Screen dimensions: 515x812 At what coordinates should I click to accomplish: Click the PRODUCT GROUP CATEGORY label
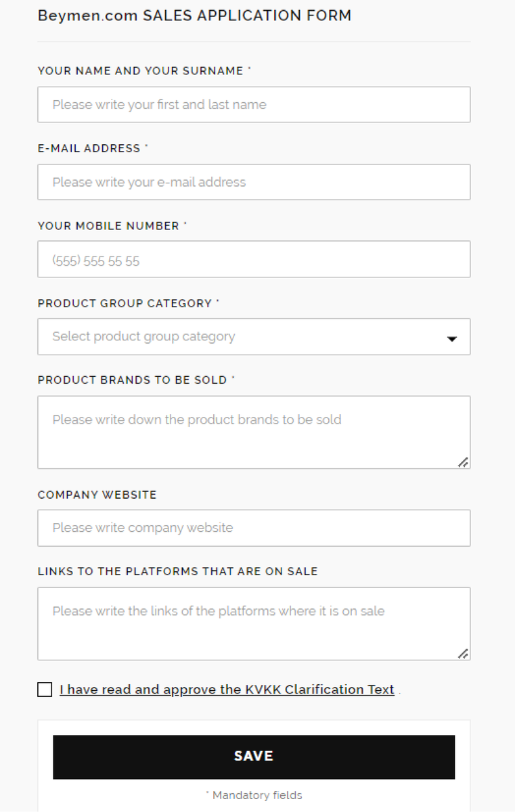click(125, 303)
